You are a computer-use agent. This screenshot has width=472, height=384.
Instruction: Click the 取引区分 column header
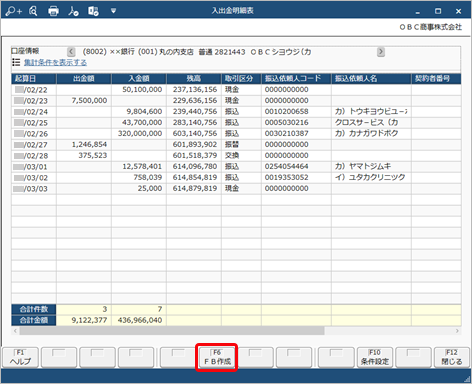pyautogui.click(x=241, y=79)
